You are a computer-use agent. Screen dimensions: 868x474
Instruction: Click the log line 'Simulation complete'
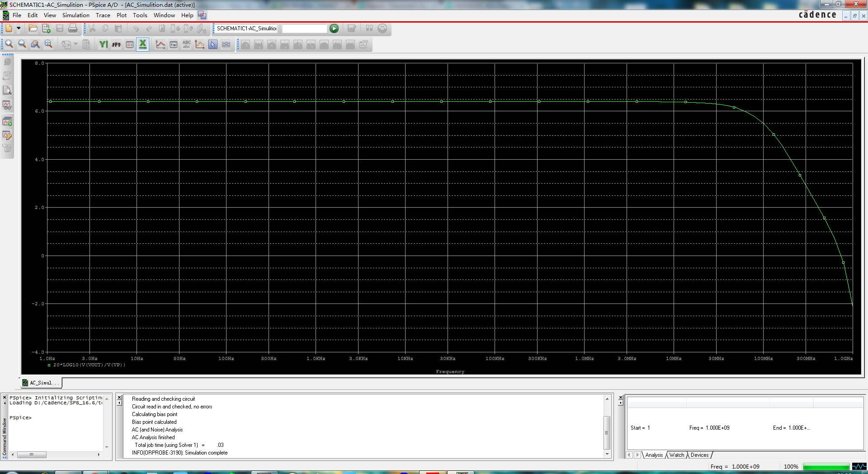click(x=179, y=453)
